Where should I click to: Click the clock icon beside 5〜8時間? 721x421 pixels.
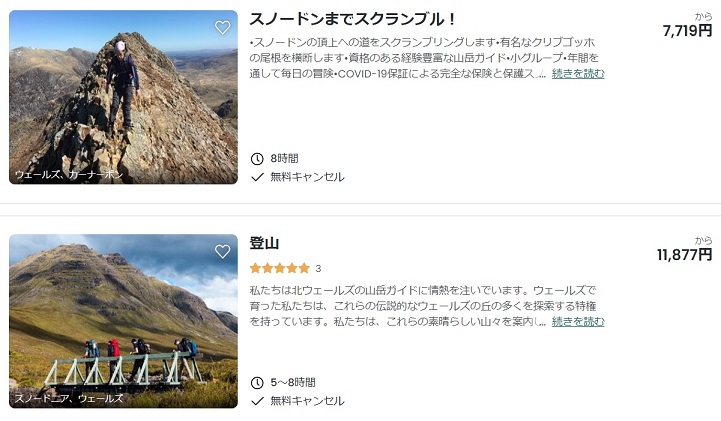257,382
